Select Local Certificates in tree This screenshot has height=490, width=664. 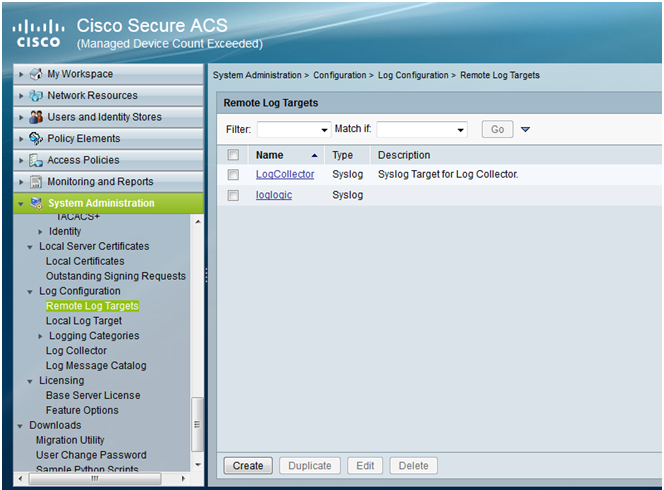point(85,261)
